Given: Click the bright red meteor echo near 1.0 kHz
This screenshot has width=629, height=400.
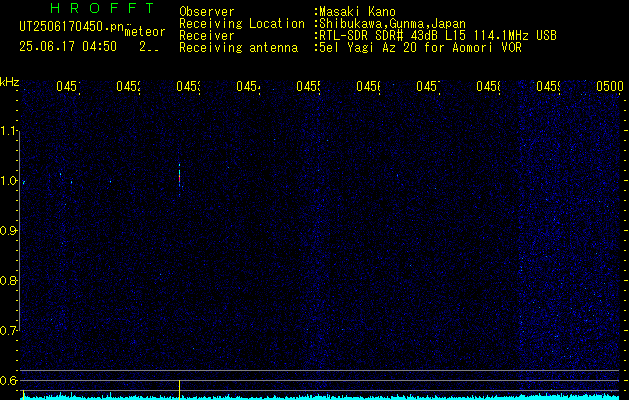Looking at the screenshot, I should click(179, 178).
